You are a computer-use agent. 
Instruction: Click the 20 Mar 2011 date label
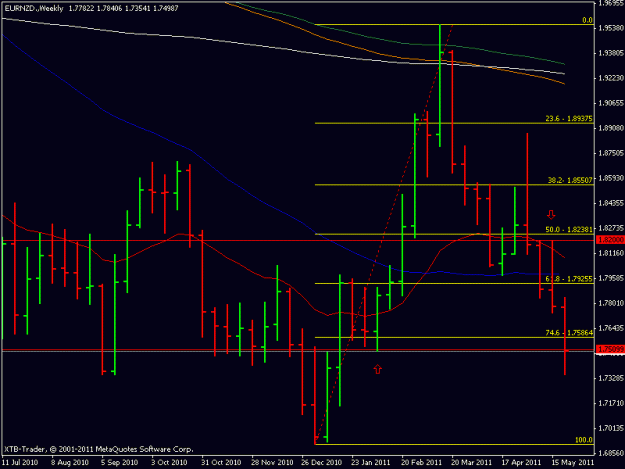pos(472,462)
